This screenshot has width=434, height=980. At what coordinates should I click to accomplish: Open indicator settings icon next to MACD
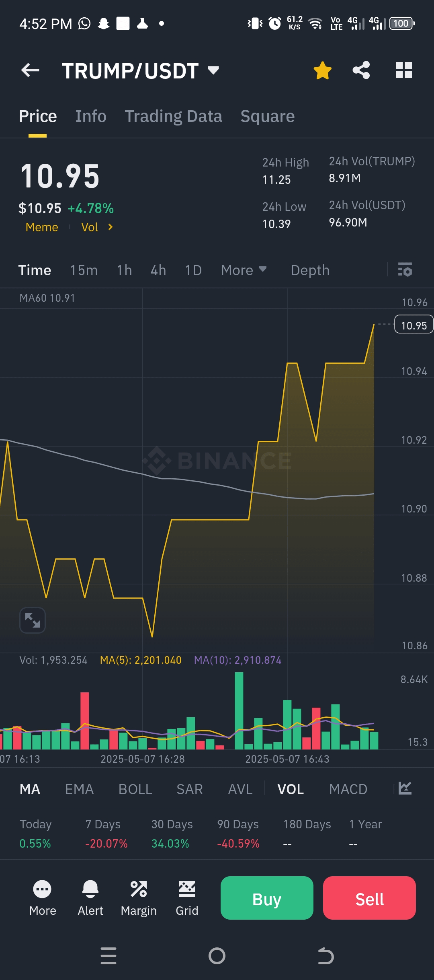point(405,788)
